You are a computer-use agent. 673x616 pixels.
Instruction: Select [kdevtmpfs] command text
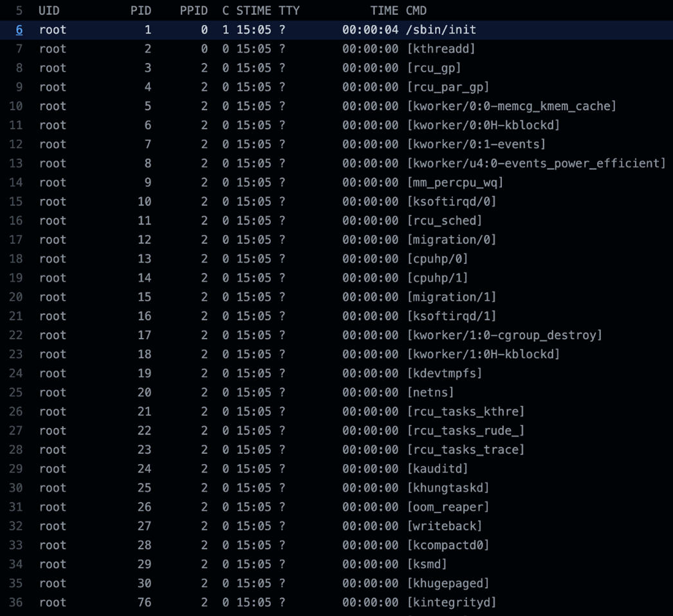[445, 373]
